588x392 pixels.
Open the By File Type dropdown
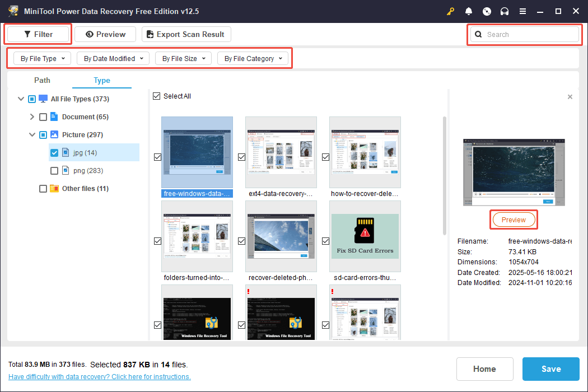pos(41,58)
